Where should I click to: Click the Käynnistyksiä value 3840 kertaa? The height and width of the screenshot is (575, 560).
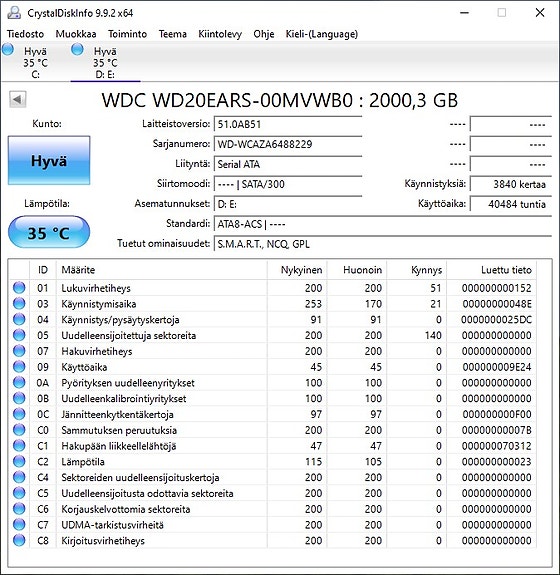510,184
